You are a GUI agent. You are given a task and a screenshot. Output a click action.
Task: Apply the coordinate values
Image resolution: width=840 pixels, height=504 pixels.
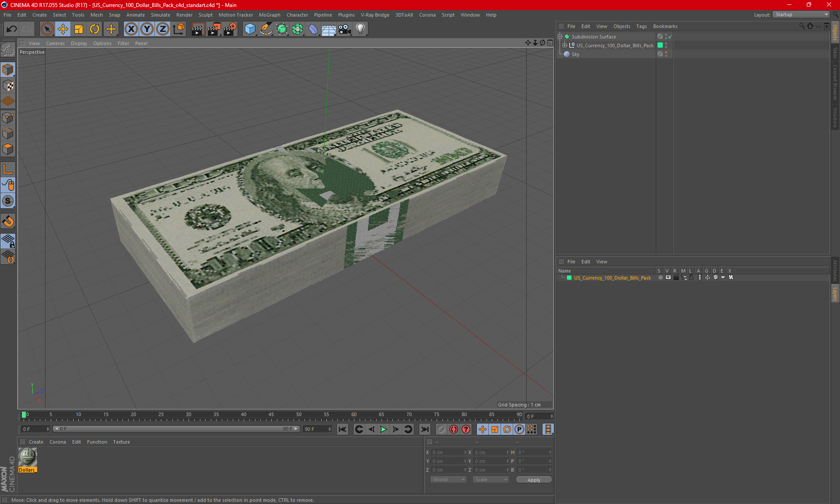pos(534,479)
